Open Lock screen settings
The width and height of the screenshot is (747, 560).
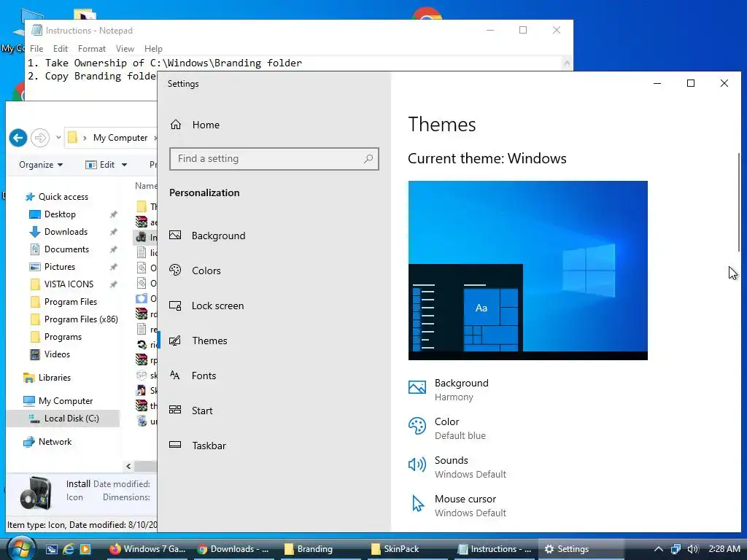(206, 306)
